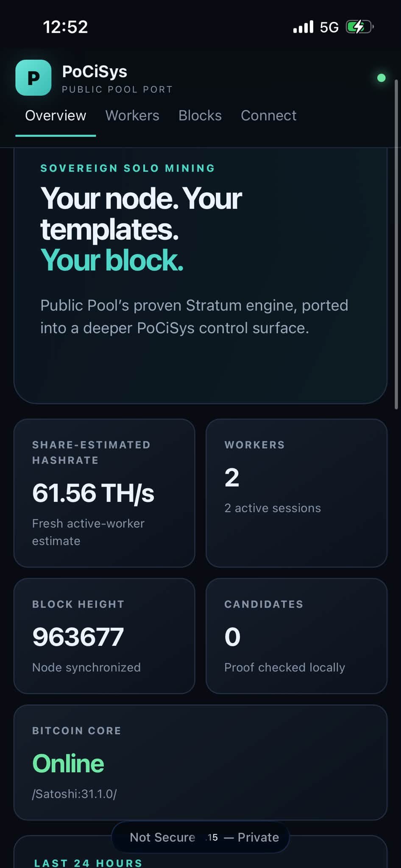
Task: Switch to the Overview tab
Action: [x=56, y=116]
